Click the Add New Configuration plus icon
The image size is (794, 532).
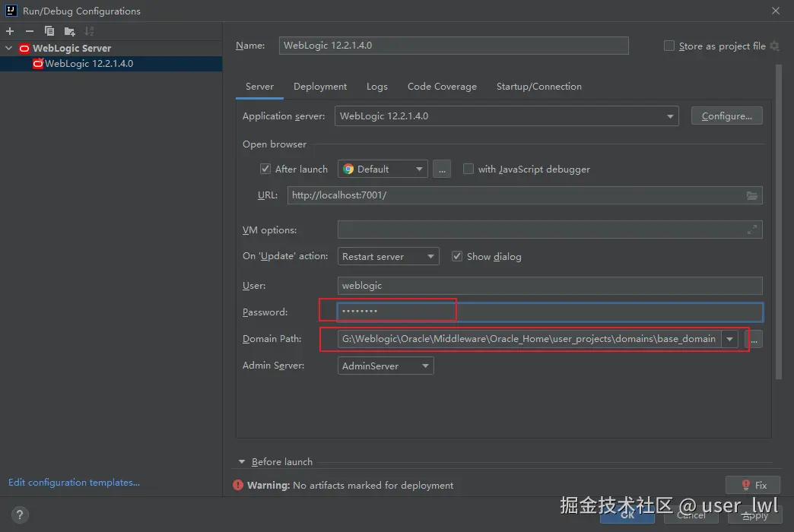(x=10, y=31)
